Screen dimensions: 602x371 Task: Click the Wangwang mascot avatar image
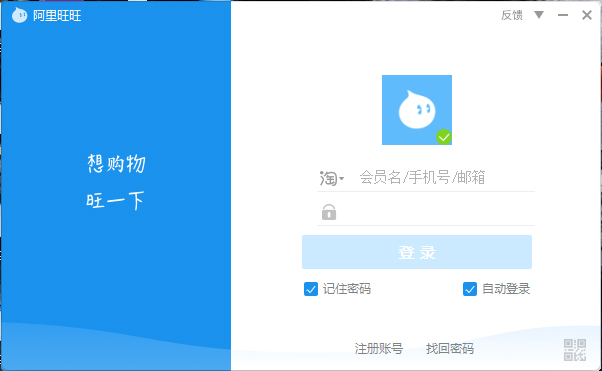pyautogui.click(x=417, y=110)
